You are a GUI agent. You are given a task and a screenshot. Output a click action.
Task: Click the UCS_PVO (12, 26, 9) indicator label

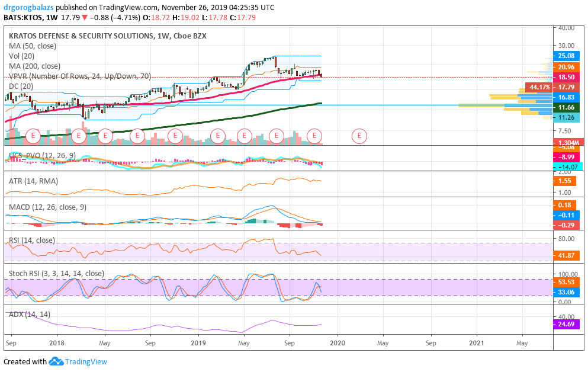[43, 156]
